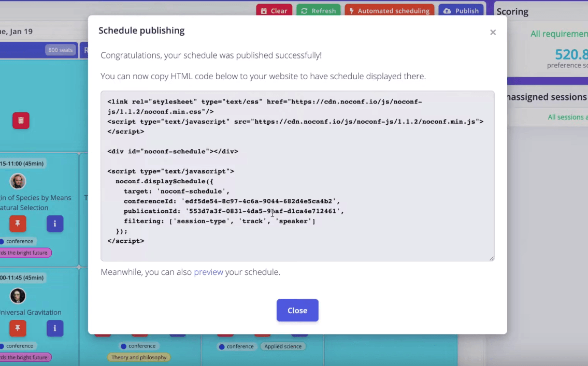Click the Universal Gravitation session title
The width and height of the screenshot is (588, 366).
31,312
